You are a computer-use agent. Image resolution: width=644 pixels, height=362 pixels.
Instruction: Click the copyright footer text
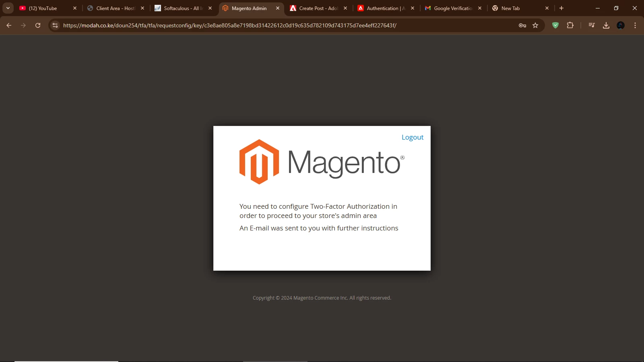coord(322,298)
